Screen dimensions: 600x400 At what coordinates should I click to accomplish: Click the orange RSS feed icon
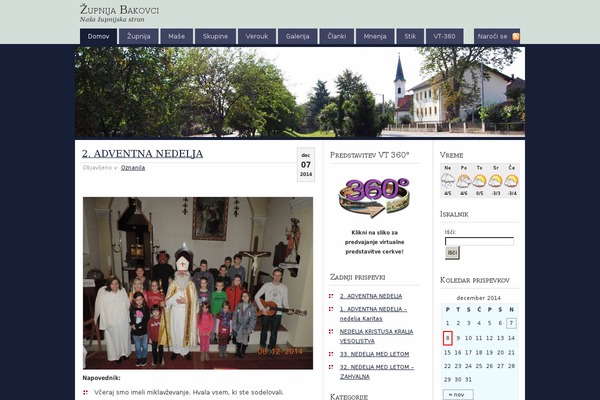point(515,36)
